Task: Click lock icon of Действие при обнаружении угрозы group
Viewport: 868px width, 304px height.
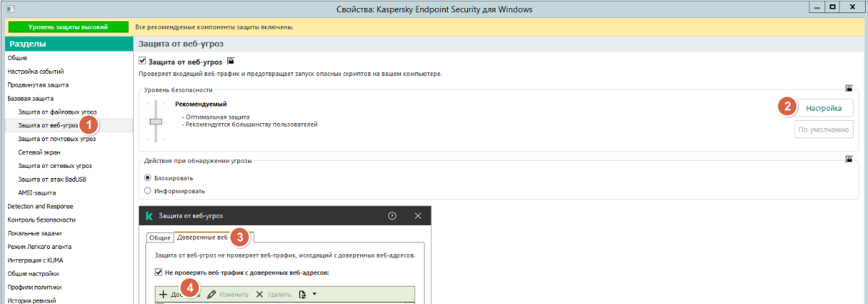Action: pyautogui.click(x=849, y=159)
